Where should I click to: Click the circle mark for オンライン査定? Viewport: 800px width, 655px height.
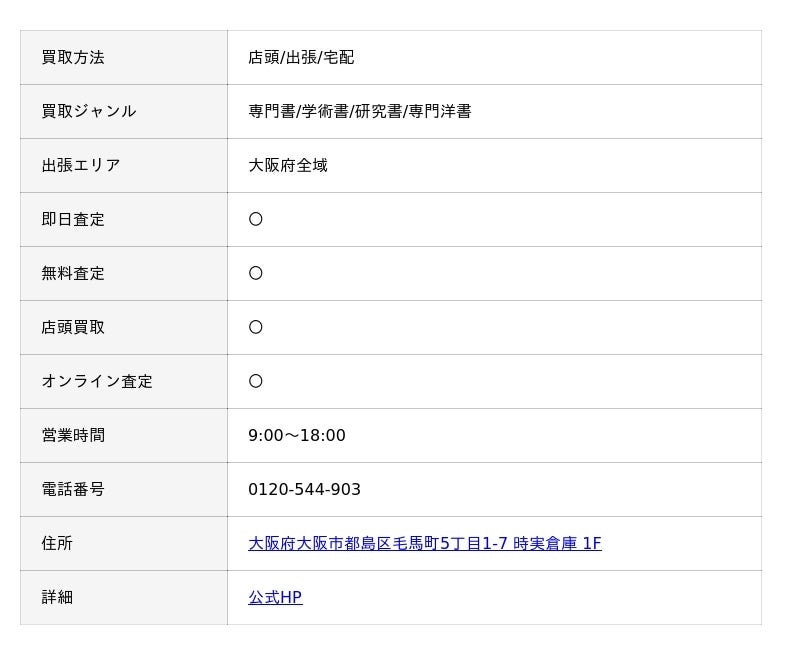pyautogui.click(x=256, y=381)
